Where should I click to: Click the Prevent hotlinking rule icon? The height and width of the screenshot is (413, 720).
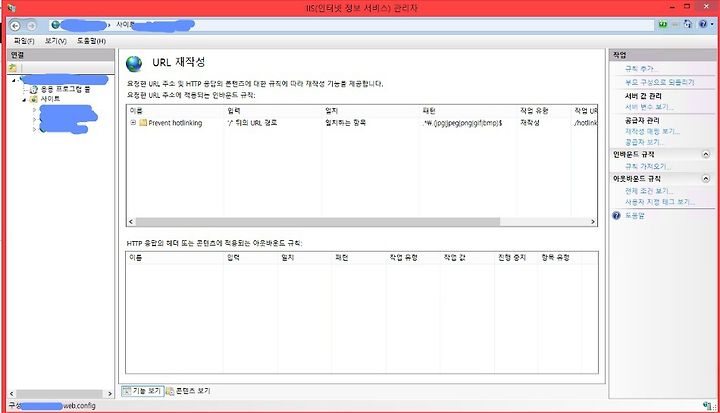(x=143, y=123)
